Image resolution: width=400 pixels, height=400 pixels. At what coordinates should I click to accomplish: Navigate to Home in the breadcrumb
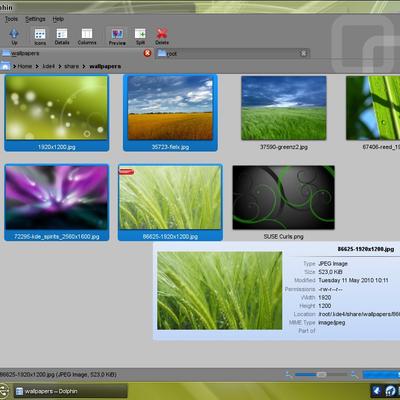coord(25,66)
